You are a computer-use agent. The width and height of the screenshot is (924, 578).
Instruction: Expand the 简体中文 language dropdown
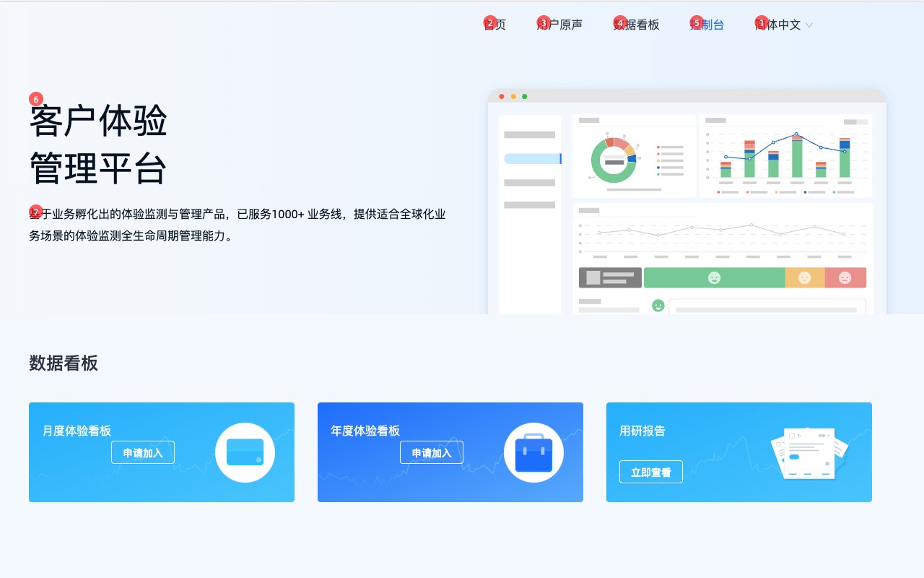tap(782, 24)
